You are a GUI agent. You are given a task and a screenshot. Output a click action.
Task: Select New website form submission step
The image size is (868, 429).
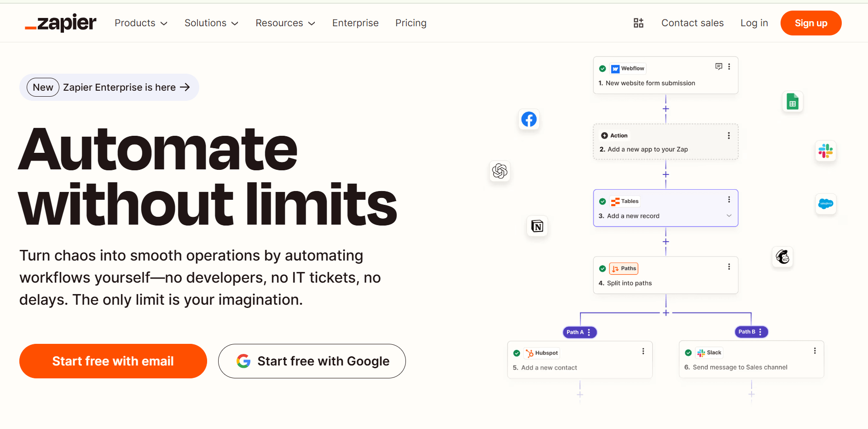665,75
